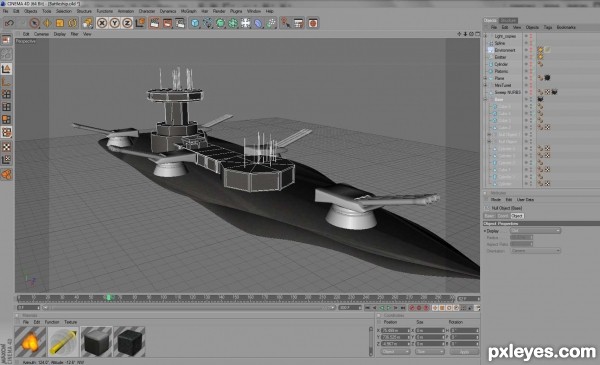
Task: Open the Selection menu
Action: (x=64, y=11)
